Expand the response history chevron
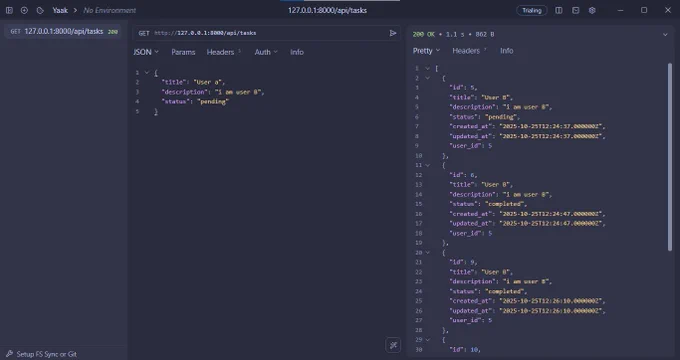Viewport: 680px width, 360px height. 665,34
